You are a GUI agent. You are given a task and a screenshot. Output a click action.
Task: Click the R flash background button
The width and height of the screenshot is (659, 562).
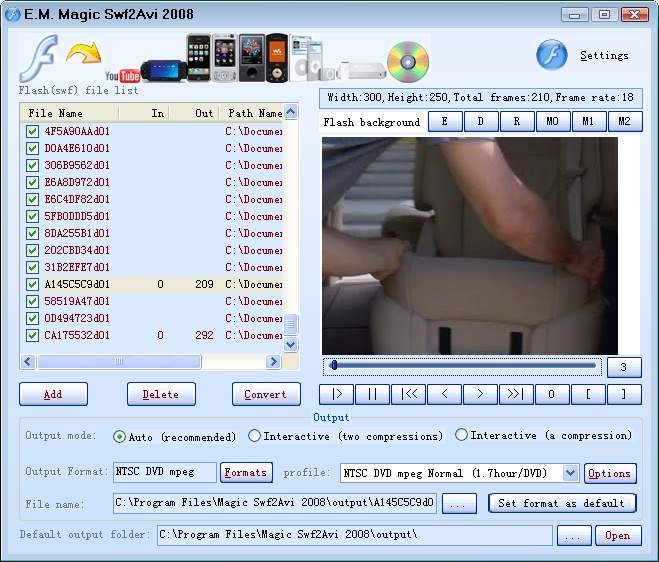point(517,121)
